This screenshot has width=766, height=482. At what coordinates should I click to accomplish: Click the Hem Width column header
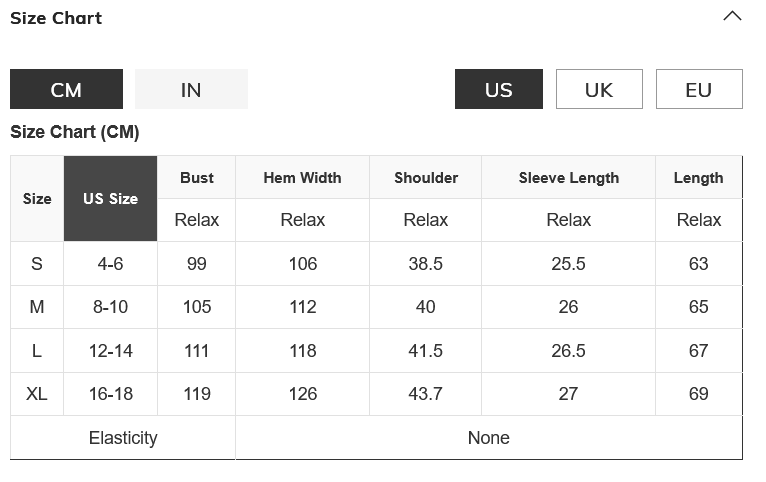302,178
